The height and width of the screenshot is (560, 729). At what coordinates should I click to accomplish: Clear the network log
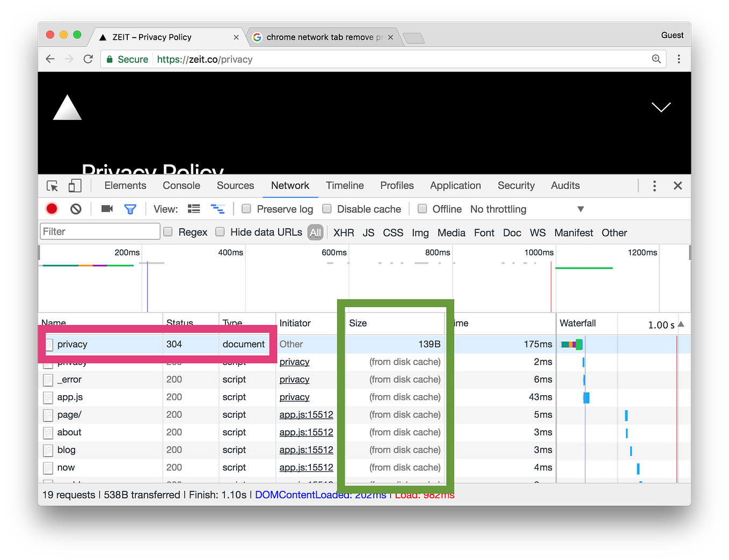76,209
